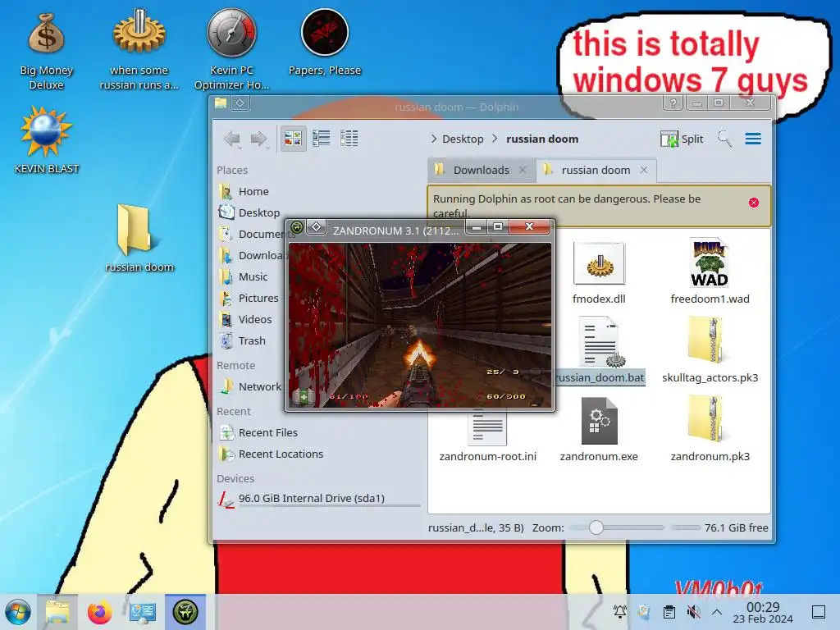Expand breadcrumb arrow before russian doom
Screen dimensions: 840x630
tap(495, 139)
